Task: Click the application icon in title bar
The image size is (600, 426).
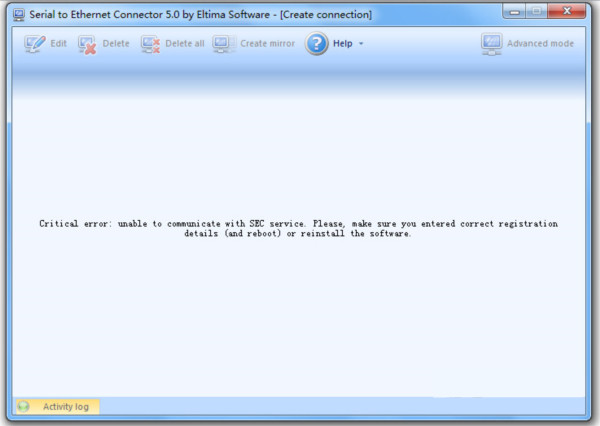Action: 18,15
